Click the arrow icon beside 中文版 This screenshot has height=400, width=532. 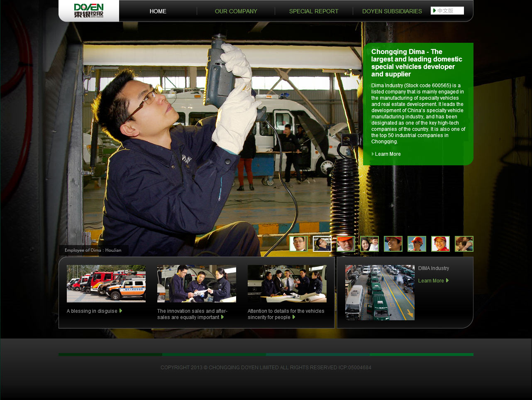click(x=434, y=11)
